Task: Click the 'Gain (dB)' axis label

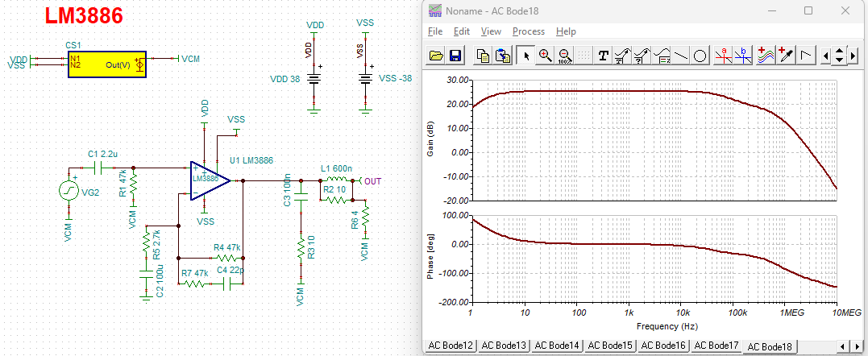Action: (431, 139)
